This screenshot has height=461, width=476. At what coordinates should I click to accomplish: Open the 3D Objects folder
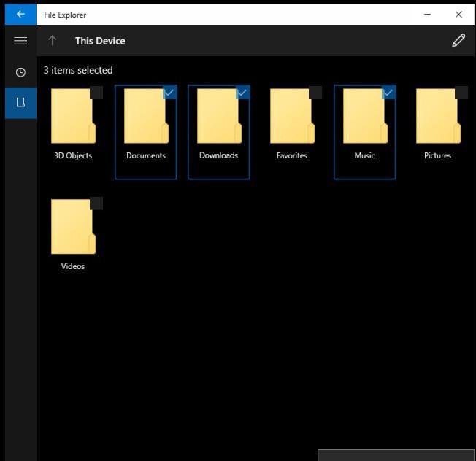(x=73, y=116)
